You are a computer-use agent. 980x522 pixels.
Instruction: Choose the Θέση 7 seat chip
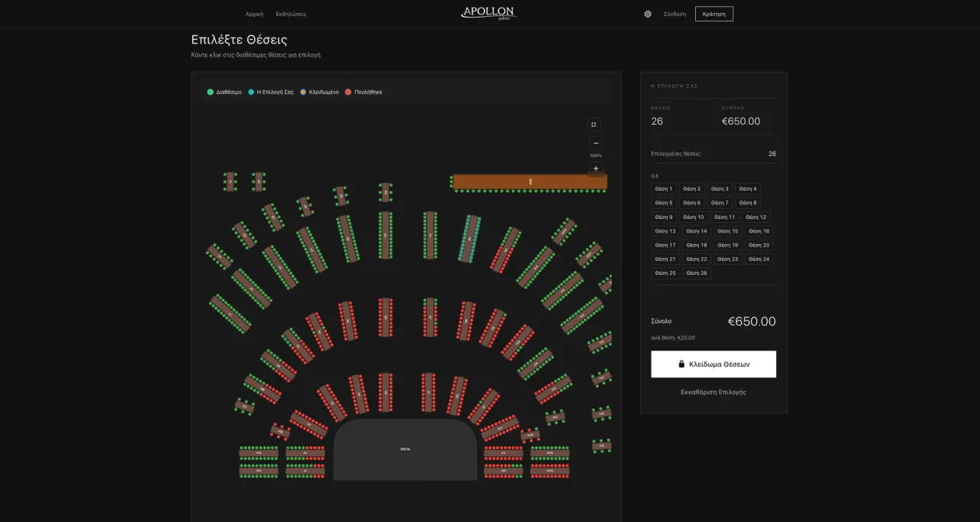click(720, 203)
